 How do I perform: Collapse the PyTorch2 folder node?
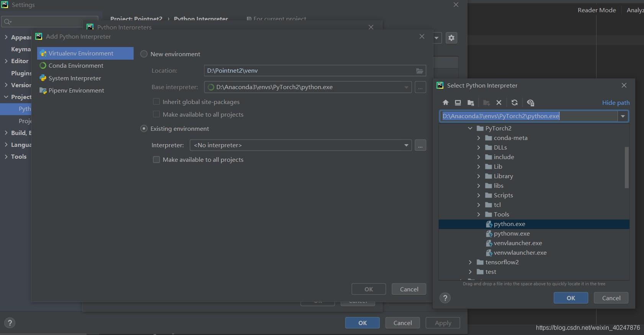coord(470,128)
